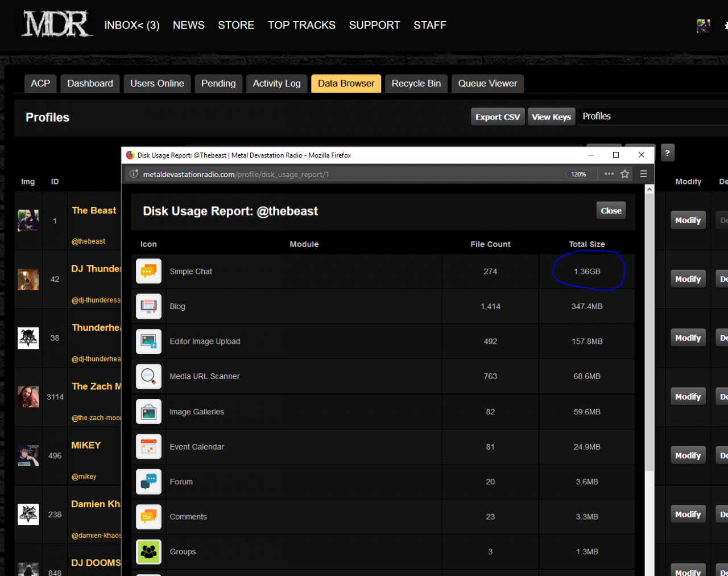728x576 pixels.
Task: Open INBOX in the top navigation
Action: click(x=132, y=25)
